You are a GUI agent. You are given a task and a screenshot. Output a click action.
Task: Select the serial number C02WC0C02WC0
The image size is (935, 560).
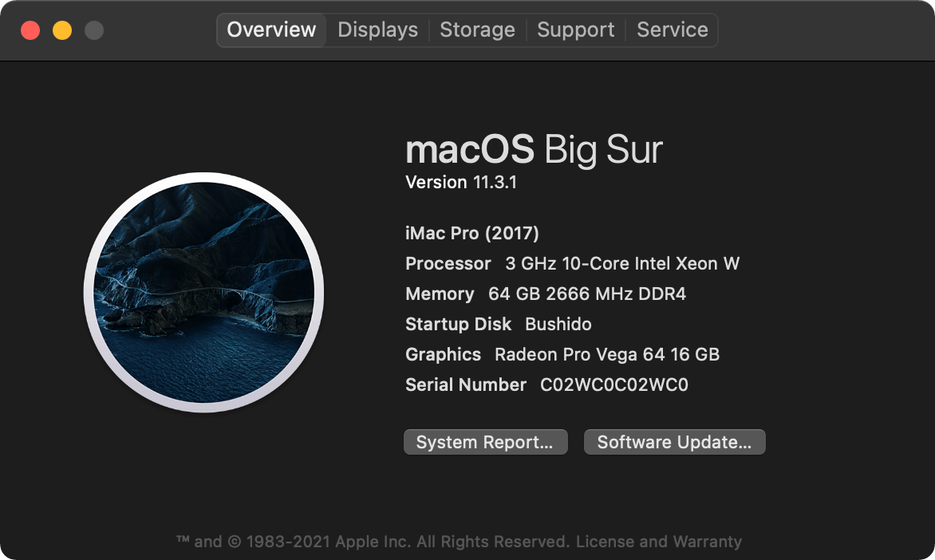click(614, 385)
